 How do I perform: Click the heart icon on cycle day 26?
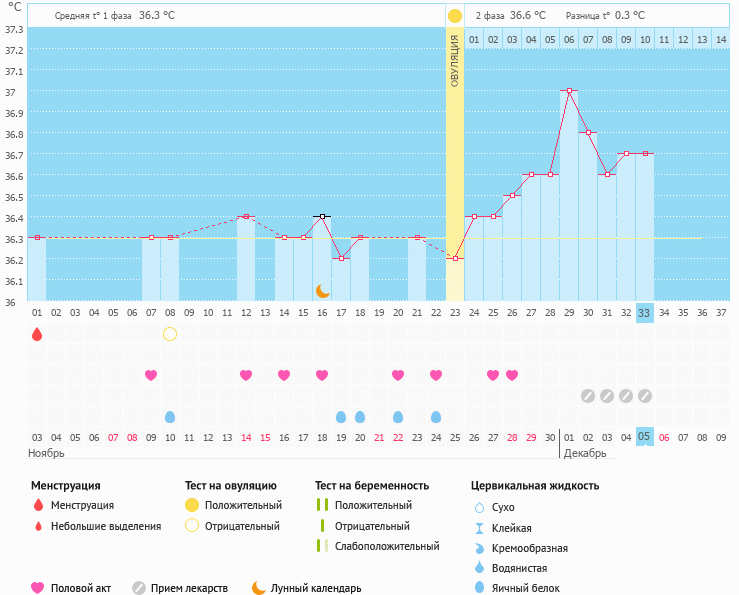(x=512, y=375)
